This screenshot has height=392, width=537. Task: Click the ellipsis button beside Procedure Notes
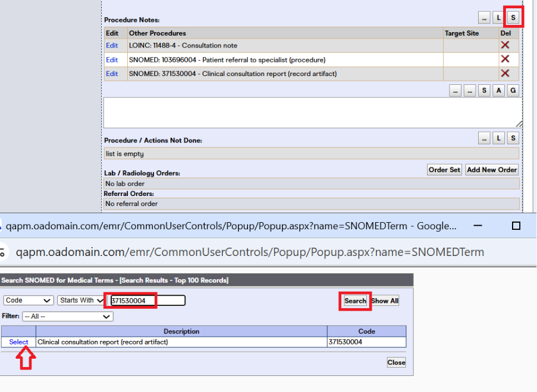(483, 17)
